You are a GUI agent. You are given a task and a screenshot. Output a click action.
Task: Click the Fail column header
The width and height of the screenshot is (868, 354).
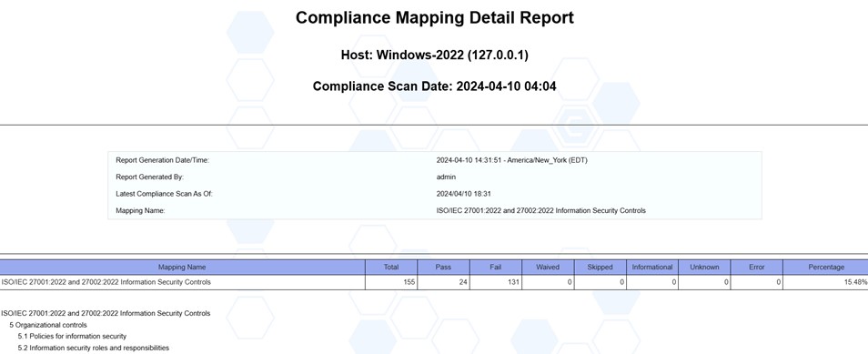[496, 267]
